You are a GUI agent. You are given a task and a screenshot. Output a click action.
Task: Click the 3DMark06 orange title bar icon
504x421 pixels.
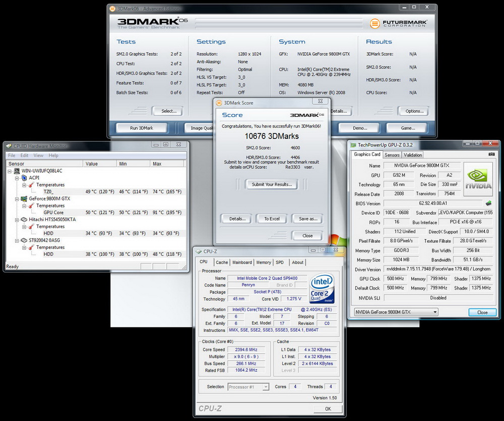coord(112,9)
